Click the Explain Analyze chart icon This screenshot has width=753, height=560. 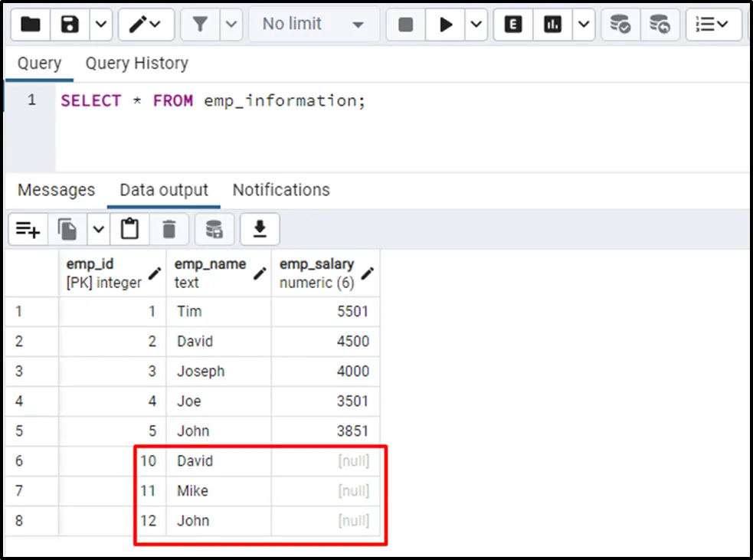[x=553, y=25]
